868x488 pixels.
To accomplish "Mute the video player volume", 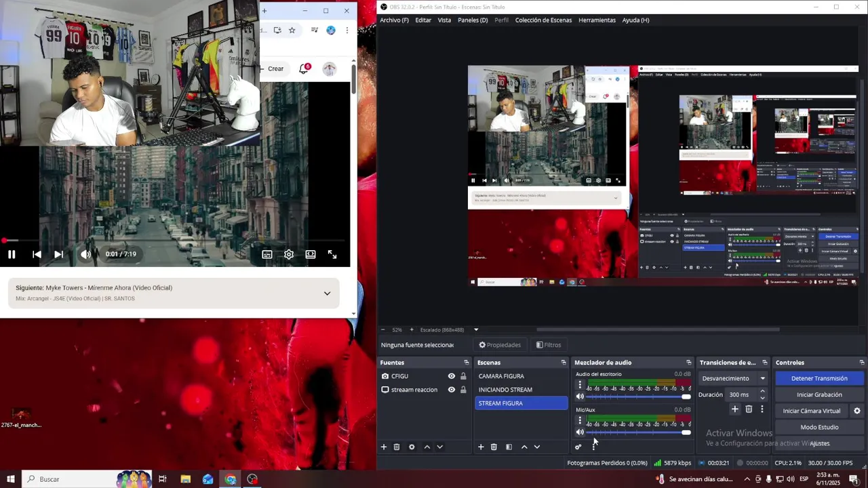I will [x=85, y=254].
